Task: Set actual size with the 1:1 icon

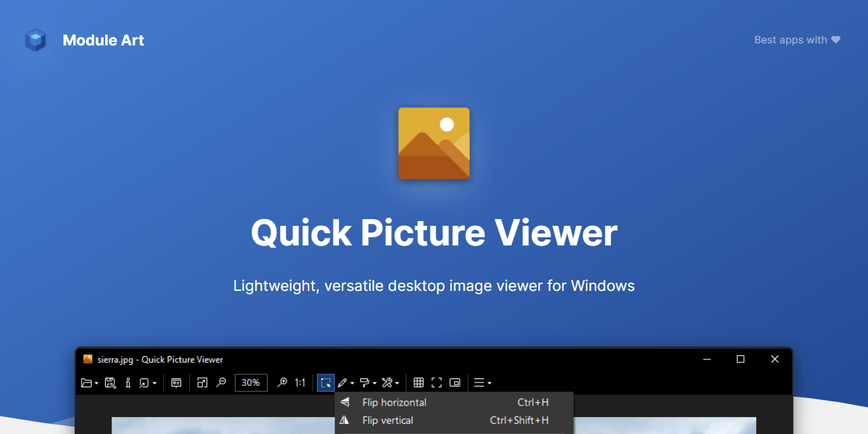Action: pyautogui.click(x=299, y=382)
